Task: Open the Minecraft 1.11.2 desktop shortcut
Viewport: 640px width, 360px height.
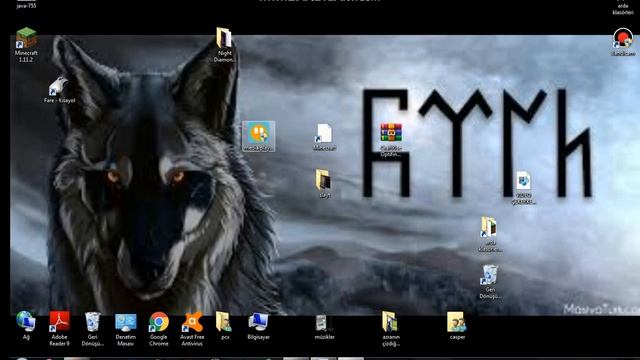Action: pyautogui.click(x=26, y=44)
